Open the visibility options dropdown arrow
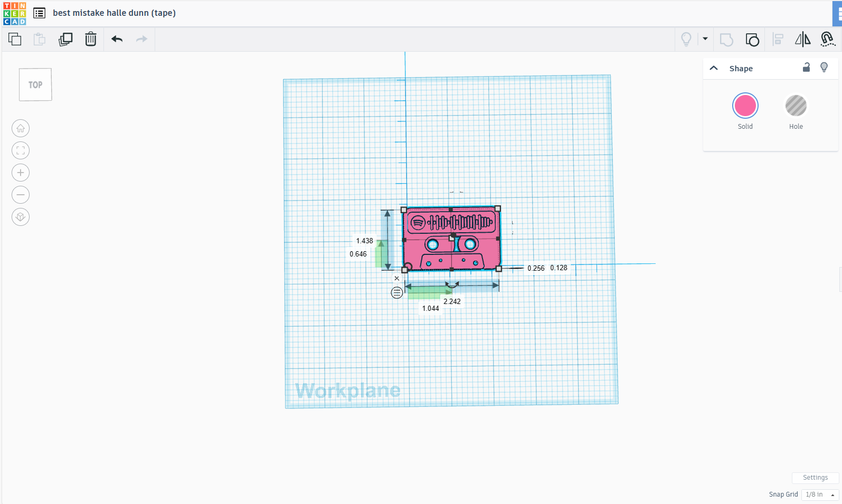The image size is (842, 504). (x=705, y=39)
